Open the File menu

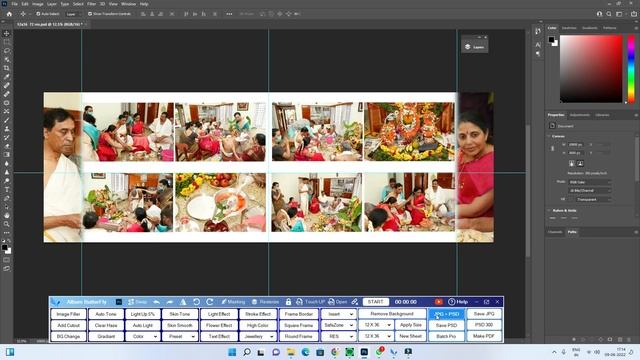point(15,4)
